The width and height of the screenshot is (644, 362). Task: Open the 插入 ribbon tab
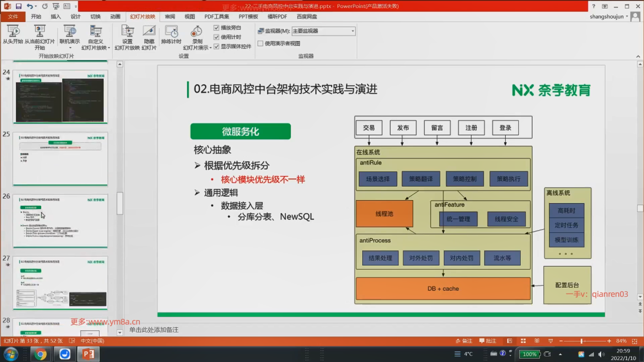pyautogui.click(x=56, y=16)
